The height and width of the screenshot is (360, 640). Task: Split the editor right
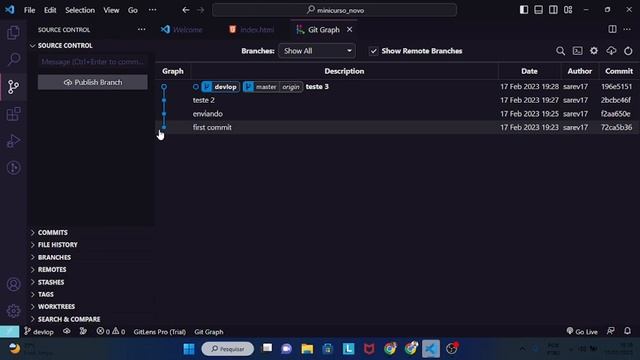tap(612, 29)
